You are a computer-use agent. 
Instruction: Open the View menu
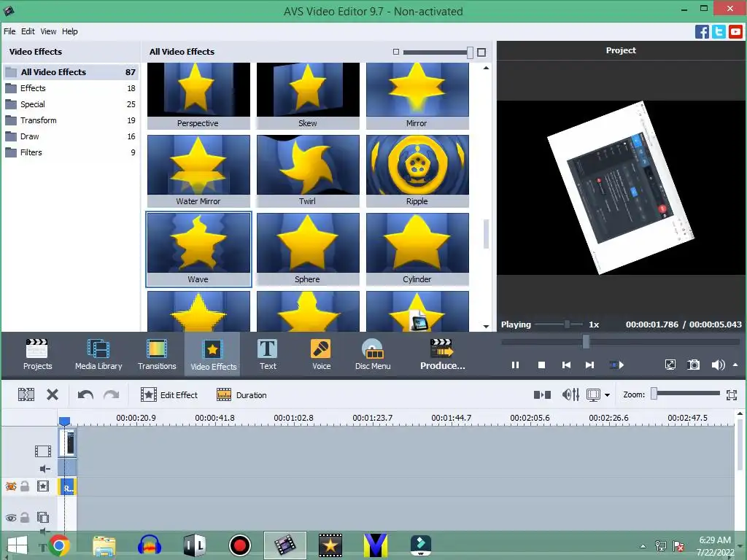[x=48, y=31]
